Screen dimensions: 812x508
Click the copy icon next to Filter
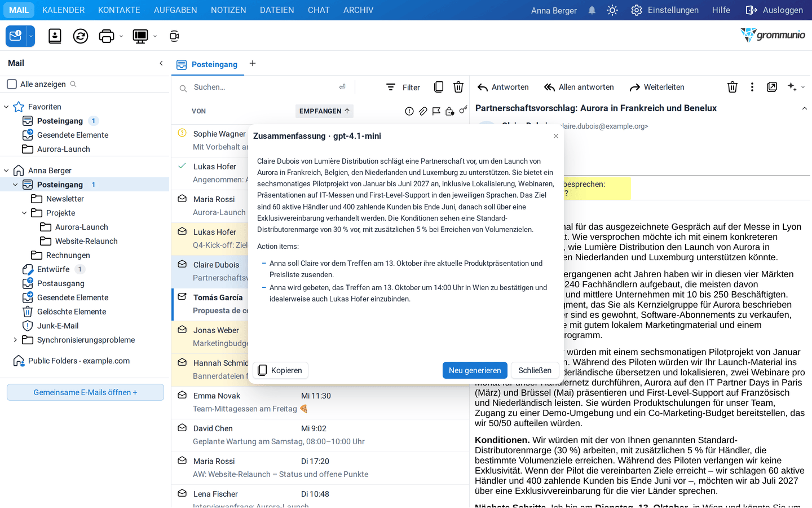439,87
